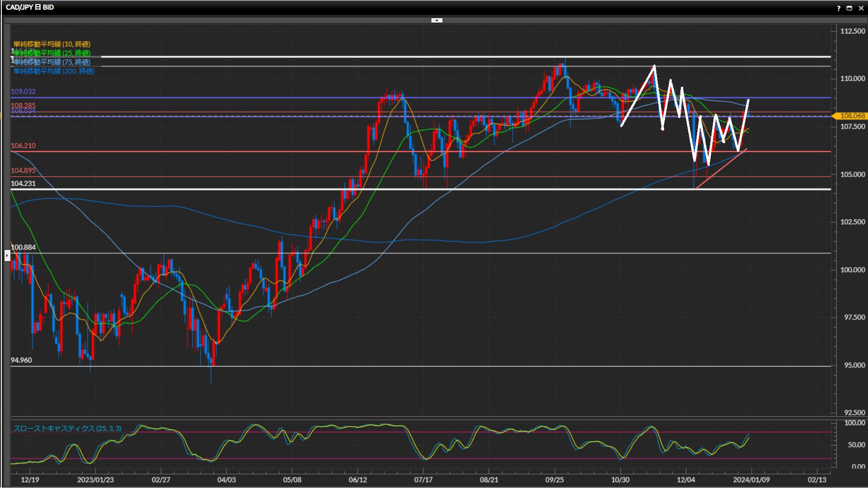Expand the top toolbar dropdown arrow
Viewport: 868px width, 488px height.
[x=437, y=20]
